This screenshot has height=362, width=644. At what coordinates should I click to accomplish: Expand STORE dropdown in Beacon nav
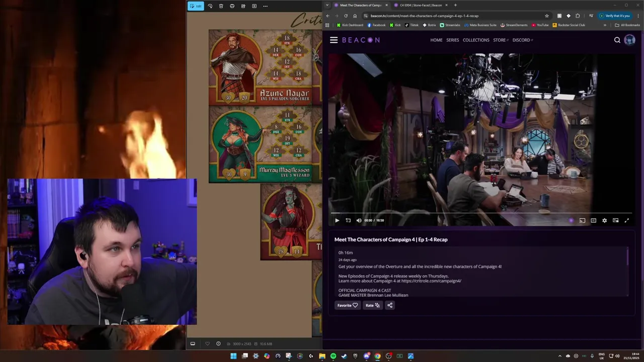point(501,40)
